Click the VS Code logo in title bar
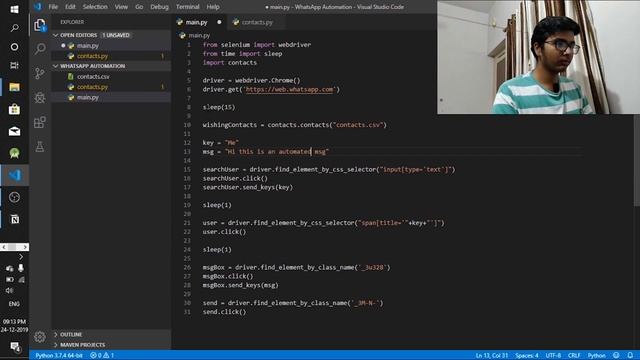This screenshot has width=640, height=360. coord(38,7)
